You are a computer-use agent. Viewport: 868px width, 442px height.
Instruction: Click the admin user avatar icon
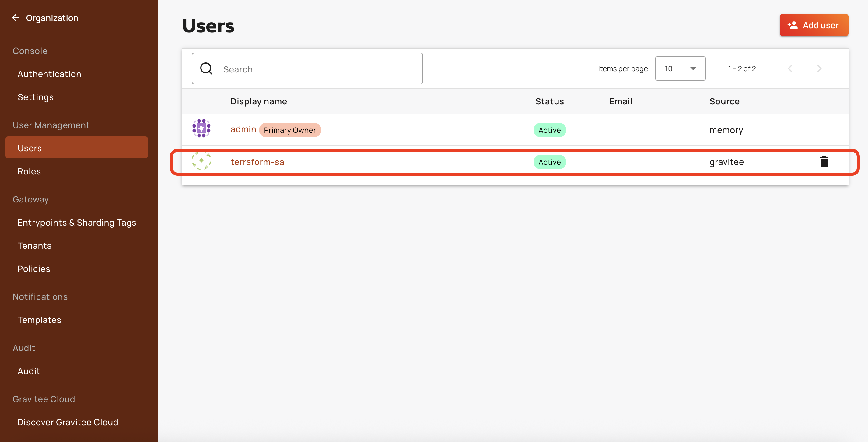tap(201, 128)
